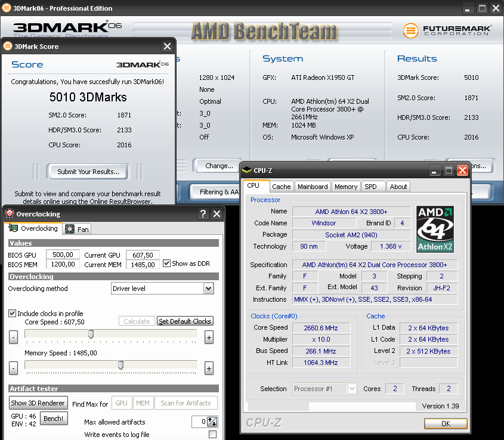Click Find Max for GPU button
Viewport: 504px width, 440px height.
point(122,403)
